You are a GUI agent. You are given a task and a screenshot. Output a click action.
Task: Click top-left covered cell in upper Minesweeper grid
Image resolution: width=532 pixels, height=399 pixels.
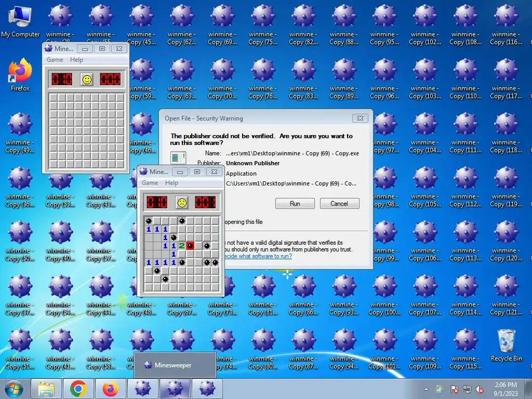click(54, 98)
